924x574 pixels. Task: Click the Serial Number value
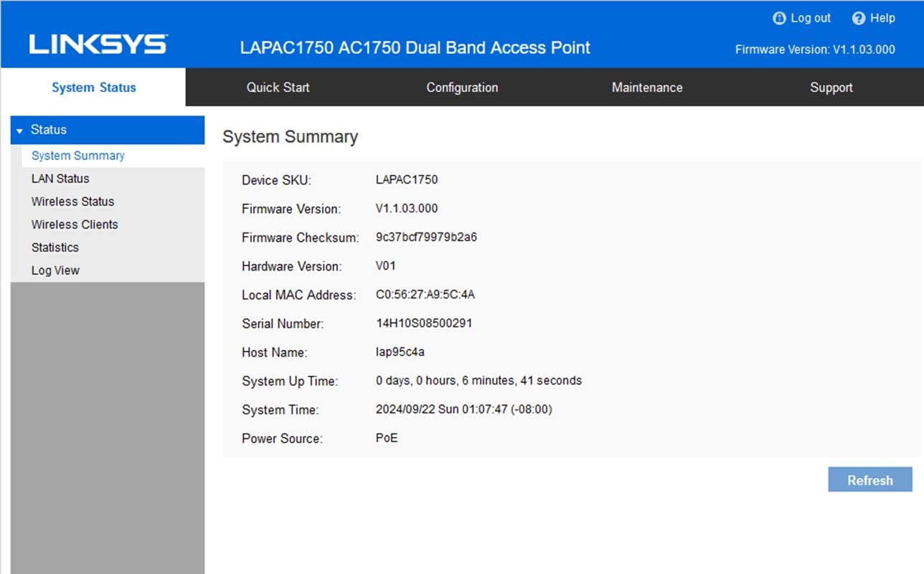tap(424, 324)
